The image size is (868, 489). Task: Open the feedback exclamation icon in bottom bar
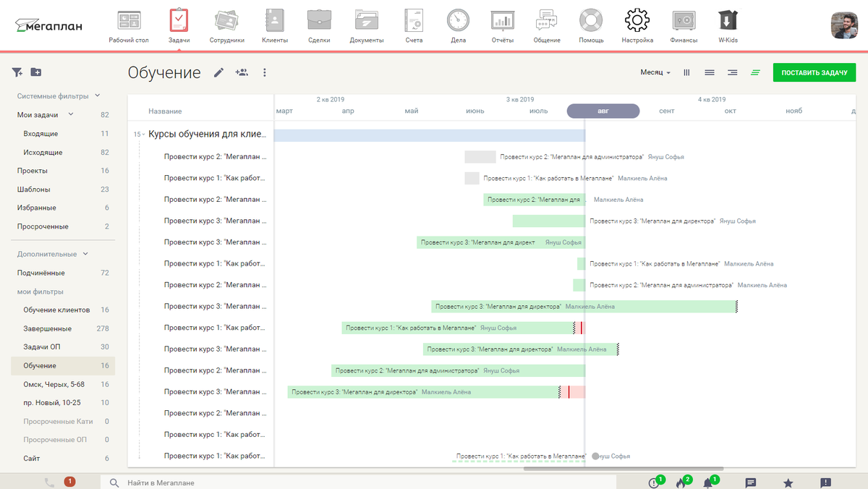click(825, 482)
